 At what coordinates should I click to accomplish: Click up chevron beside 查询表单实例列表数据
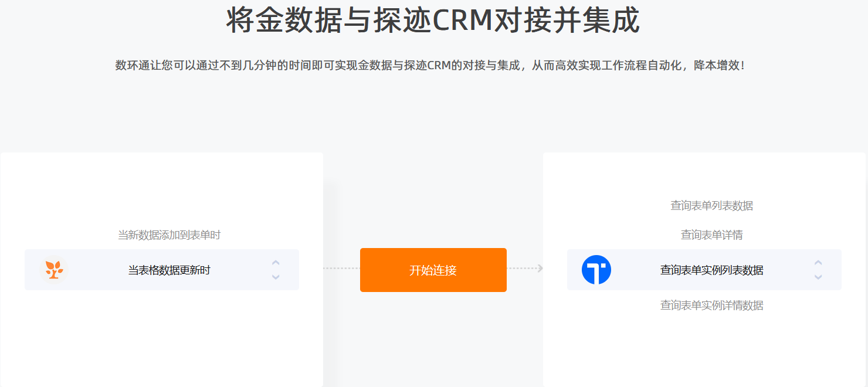click(818, 263)
